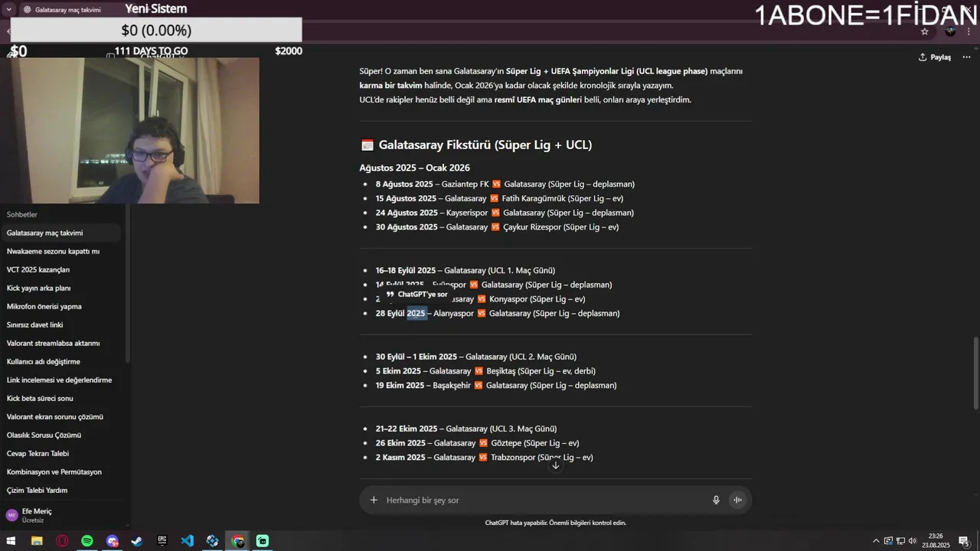
Task: Start voice mode with the waveform button
Action: (738, 500)
